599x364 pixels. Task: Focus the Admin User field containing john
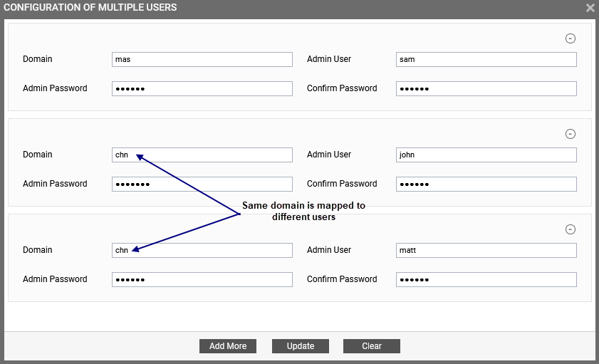point(486,155)
